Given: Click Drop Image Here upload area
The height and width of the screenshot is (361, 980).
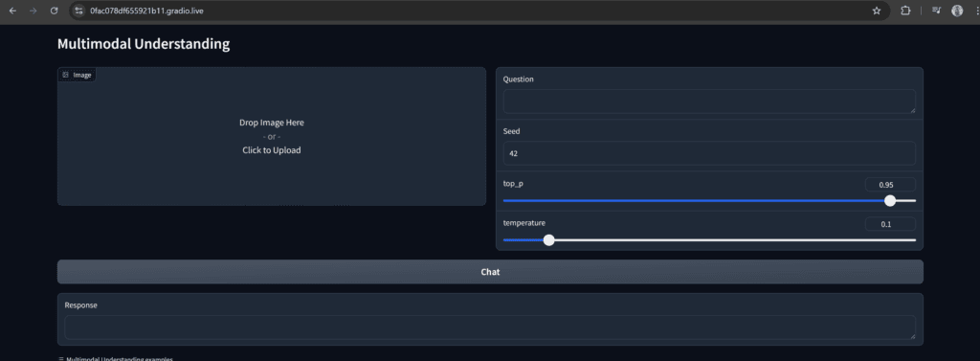Looking at the screenshot, I should coord(271,136).
